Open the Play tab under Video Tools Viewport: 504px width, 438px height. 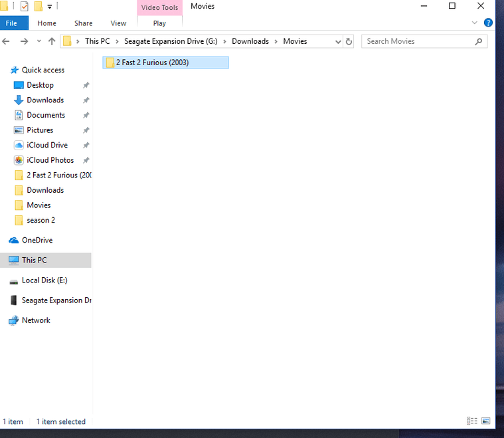pos(159,23)
